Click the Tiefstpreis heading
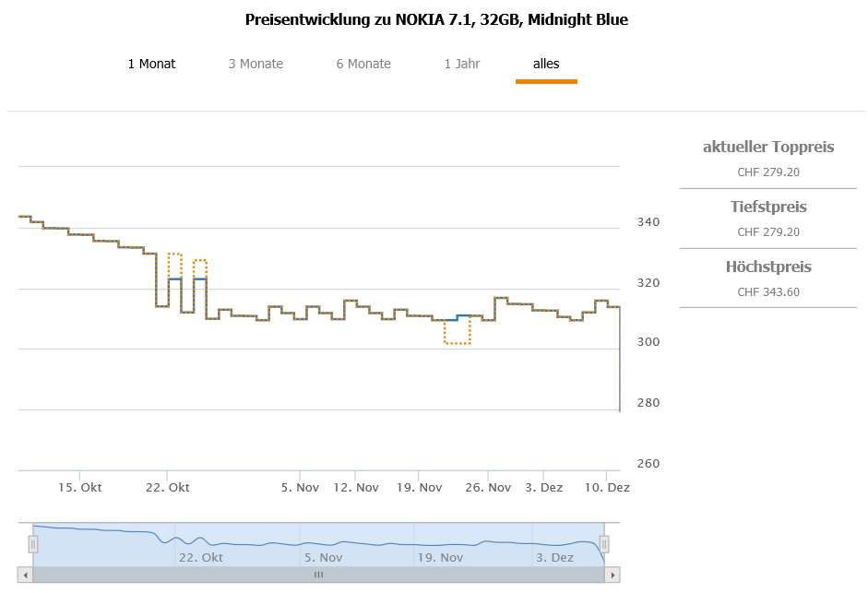This screenshot has height=593, width=868. (768, 207)
